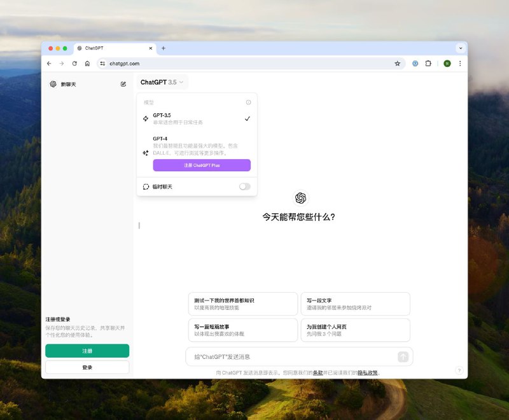Screen dimensions: 509x420
Task: Expand the tab search chevron at top right
Action: point(461,48)
